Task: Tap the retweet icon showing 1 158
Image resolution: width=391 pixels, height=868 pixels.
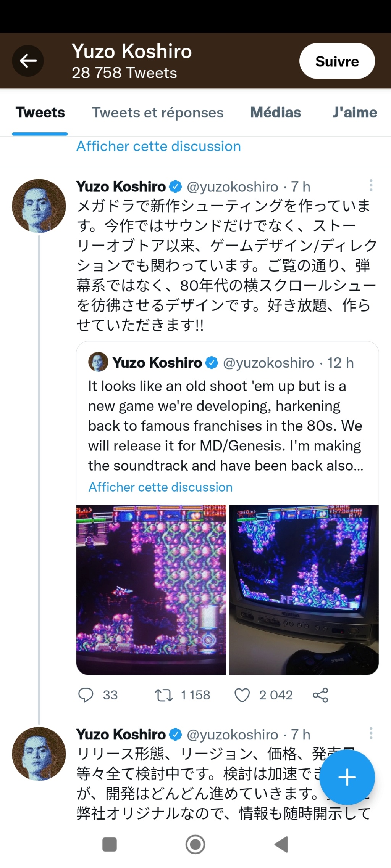Action: tap(164, 695)
